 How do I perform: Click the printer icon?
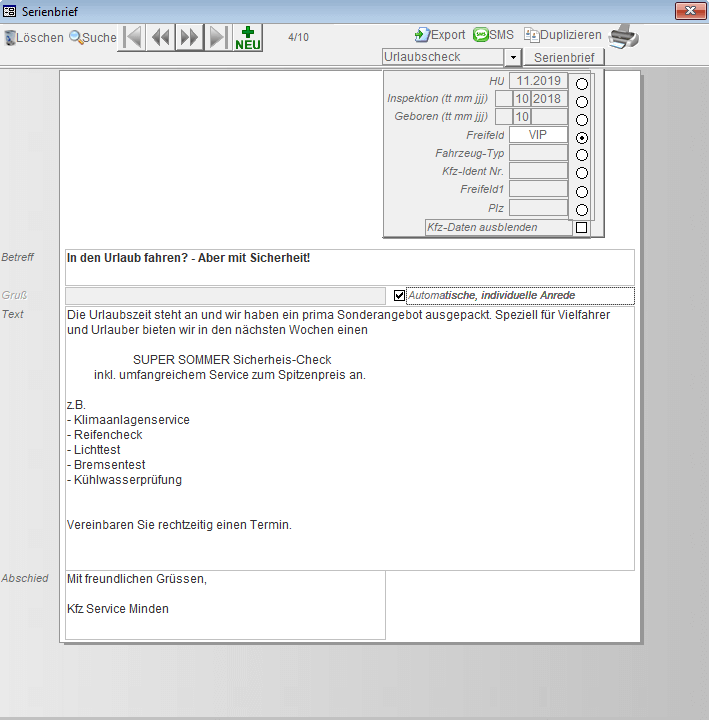(624, 38)
